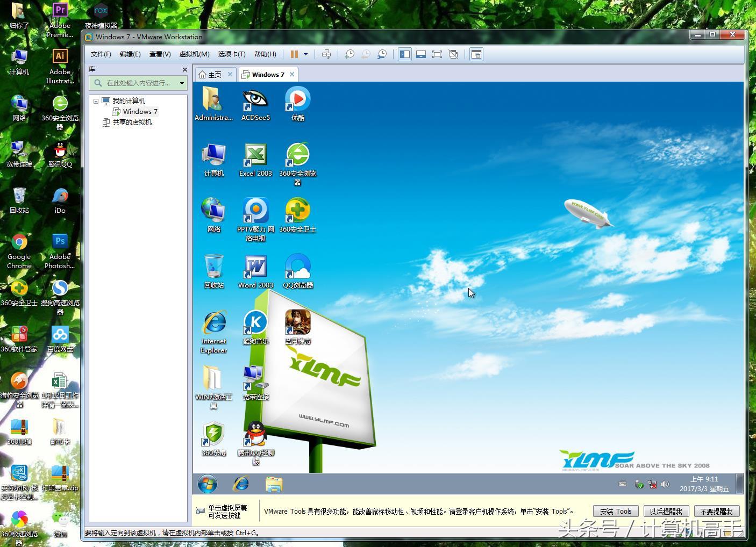Open the 帮助(H) menu

point(265,54)
